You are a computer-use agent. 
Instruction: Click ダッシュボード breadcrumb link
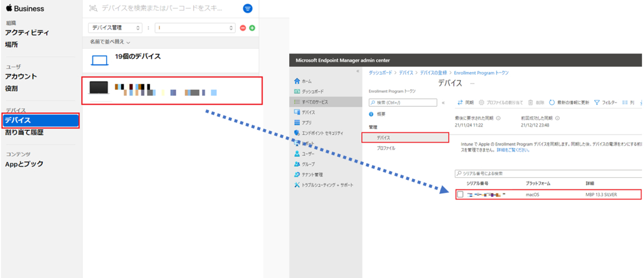click(380, 72)
